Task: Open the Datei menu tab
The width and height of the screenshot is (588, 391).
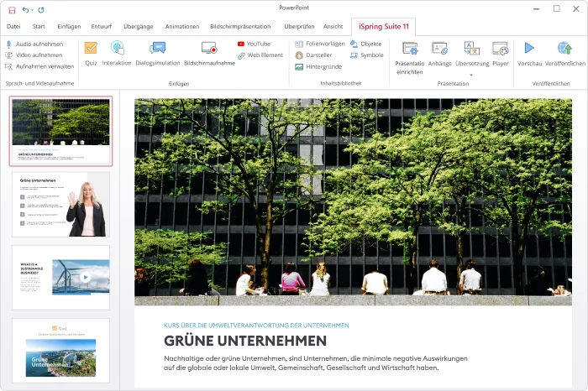Action: click(13, 26)
